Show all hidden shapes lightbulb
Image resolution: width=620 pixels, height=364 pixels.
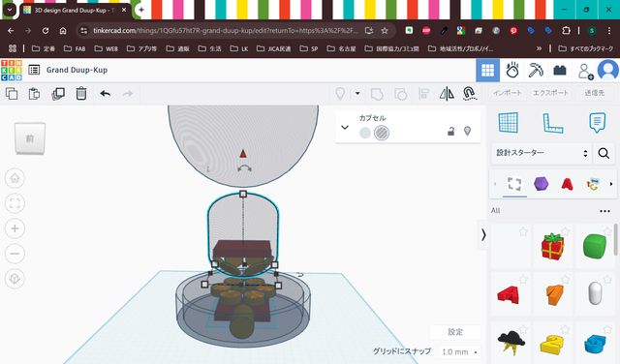[x=340, y=94]
